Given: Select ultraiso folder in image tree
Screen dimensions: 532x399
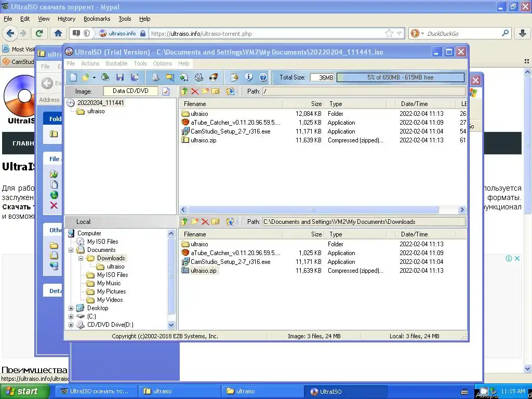Looking at the screenshot, I should tap(96, 111).
